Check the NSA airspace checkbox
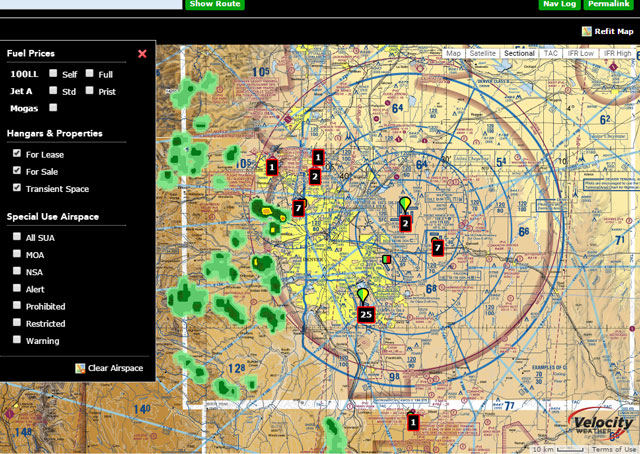This screenshot has width=640, height=454. [x=17, y=271]
